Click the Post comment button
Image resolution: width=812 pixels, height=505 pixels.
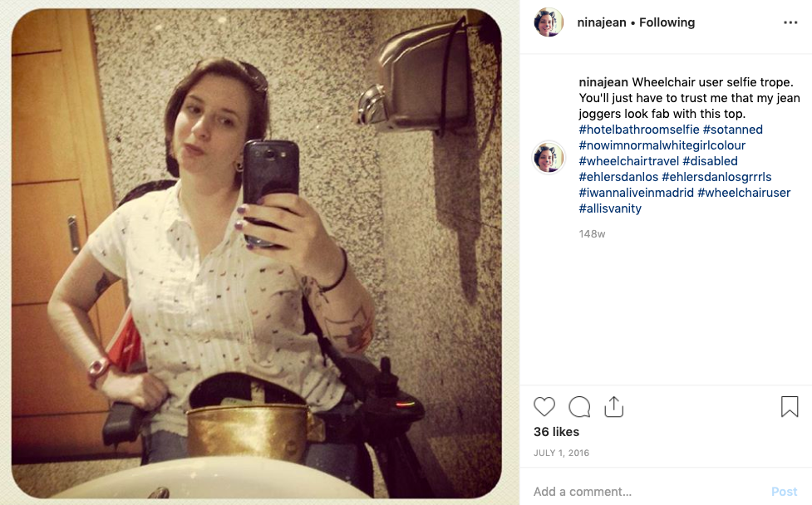click(x=784, y=492)
